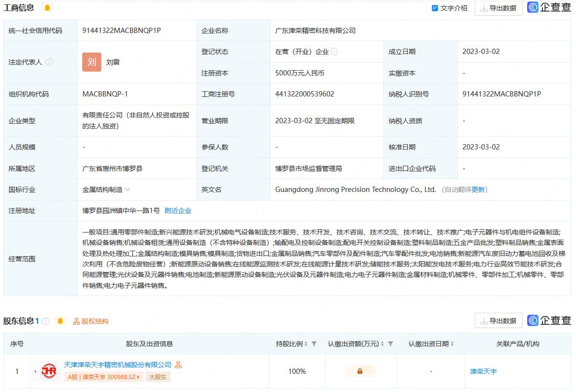
Task: Click the info icon beside 法定代表人
Action: pyautogui.click(x=49, y=62)
